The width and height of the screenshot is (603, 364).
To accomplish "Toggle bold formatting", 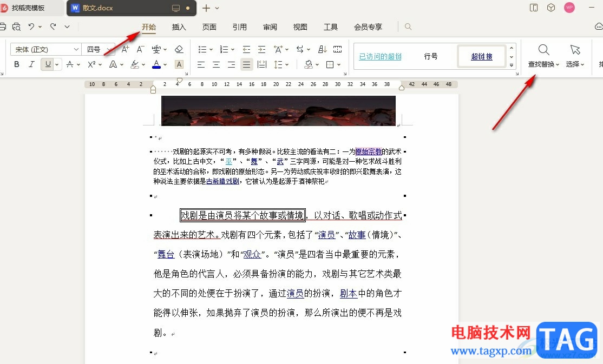I will pos(17,64).
